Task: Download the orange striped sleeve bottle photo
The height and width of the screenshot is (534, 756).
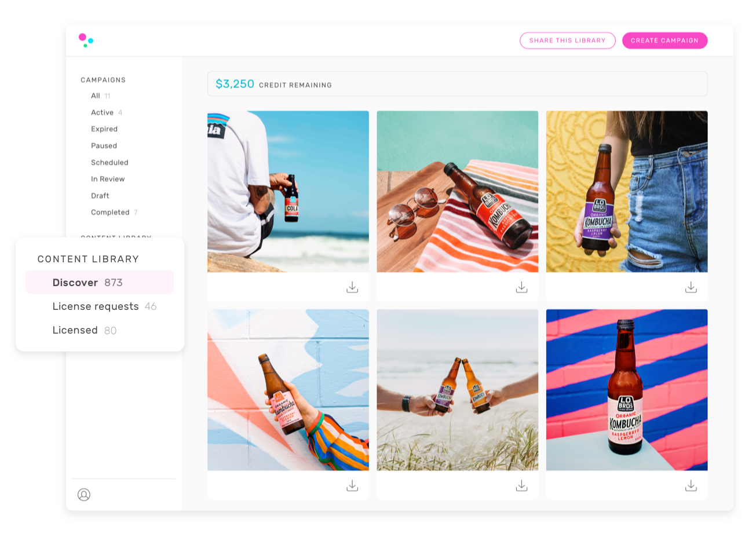Action: coord(352,485)
